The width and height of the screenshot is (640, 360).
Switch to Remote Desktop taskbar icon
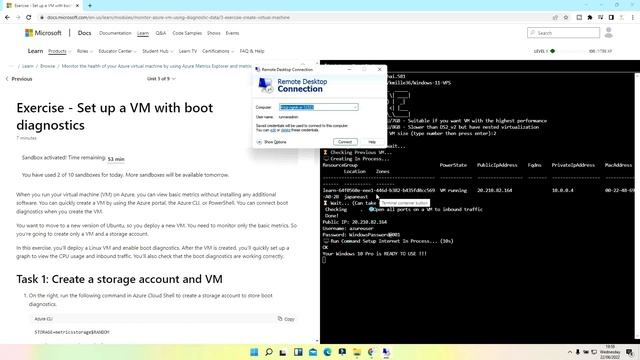point(386,352)
